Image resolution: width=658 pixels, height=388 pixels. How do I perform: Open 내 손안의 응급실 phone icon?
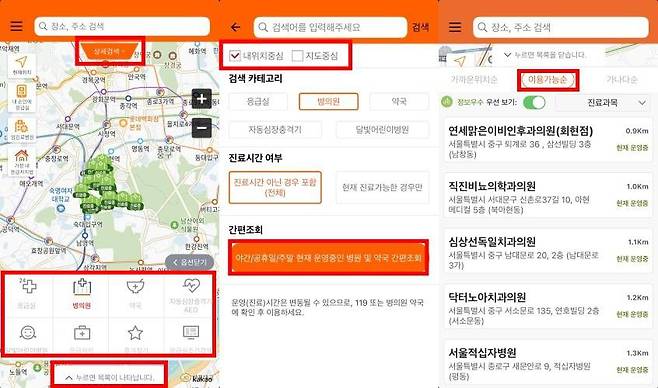click(22, 91)
